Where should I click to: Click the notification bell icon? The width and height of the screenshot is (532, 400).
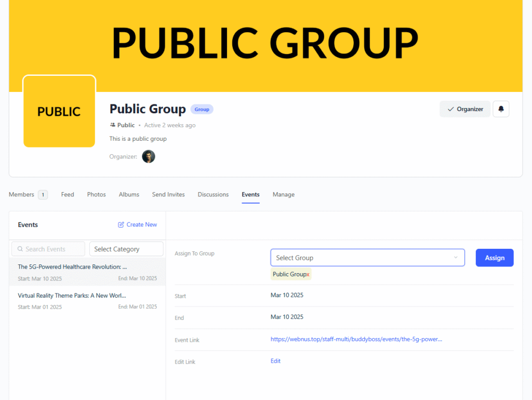click(x=501, y=109)
